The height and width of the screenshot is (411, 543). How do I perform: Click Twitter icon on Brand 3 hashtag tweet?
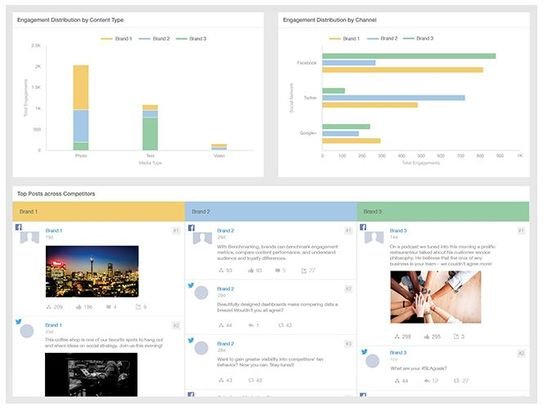pos(364,352)
